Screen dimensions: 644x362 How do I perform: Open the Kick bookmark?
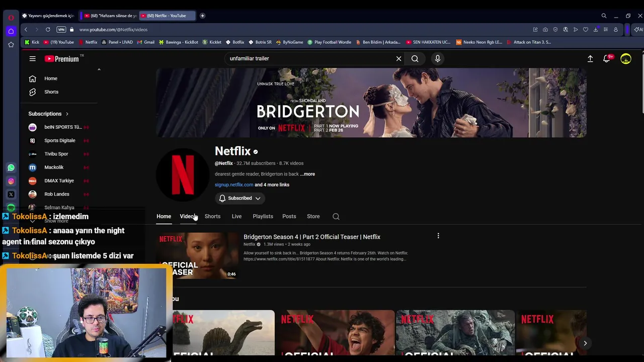point(32,42)
